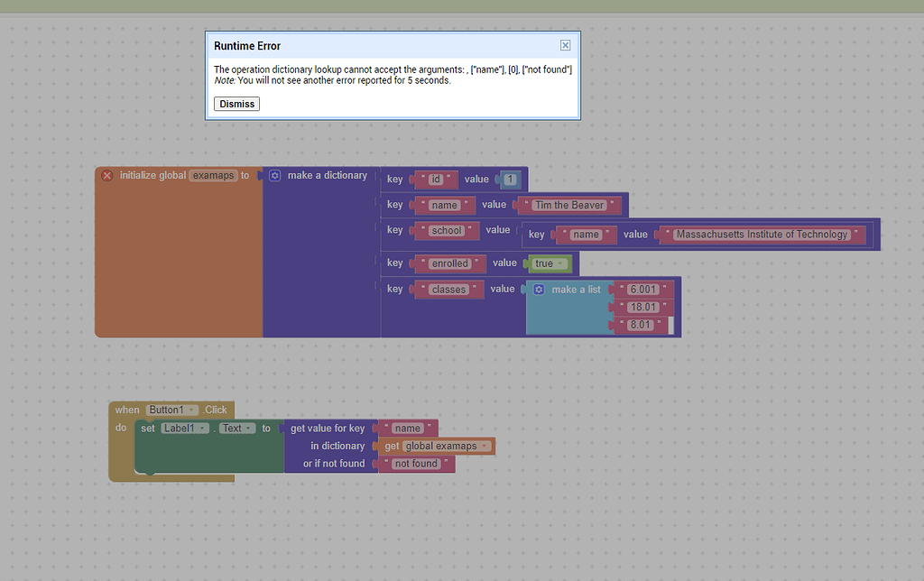The width and height of the screenshot is (924, 581).
Task: Click the "6.001" list item text
Action: pos(642,290)
